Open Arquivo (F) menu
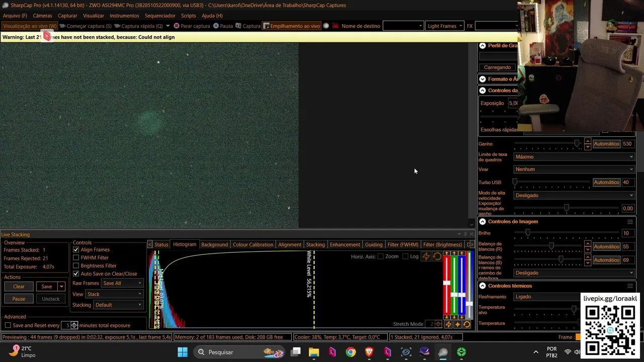This screenshot has height=362, width=644. click(15, 16)
